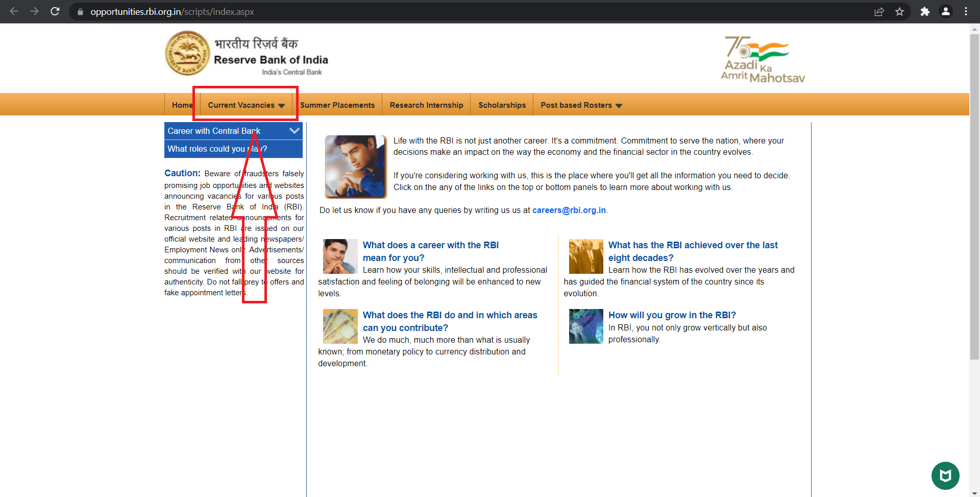Go to the Research Internship tab
The height and width of the screenshot is (497, 980).
coord(426,105)
